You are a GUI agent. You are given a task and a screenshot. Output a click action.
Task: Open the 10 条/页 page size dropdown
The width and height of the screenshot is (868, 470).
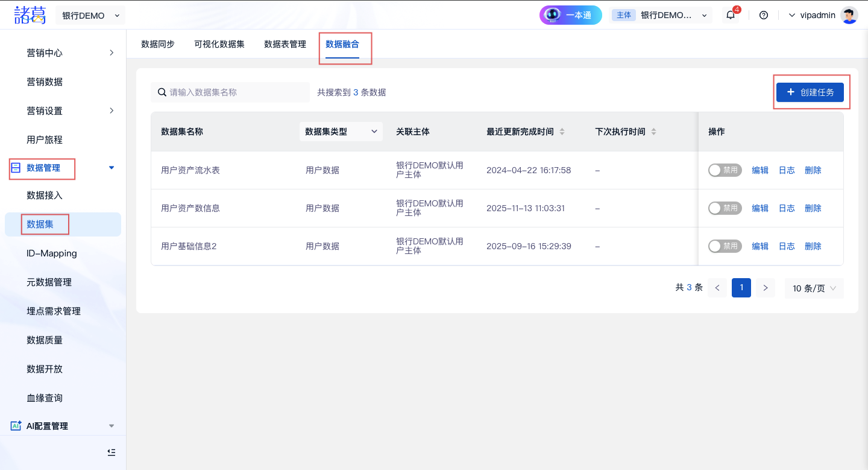[x=814, y=288]
